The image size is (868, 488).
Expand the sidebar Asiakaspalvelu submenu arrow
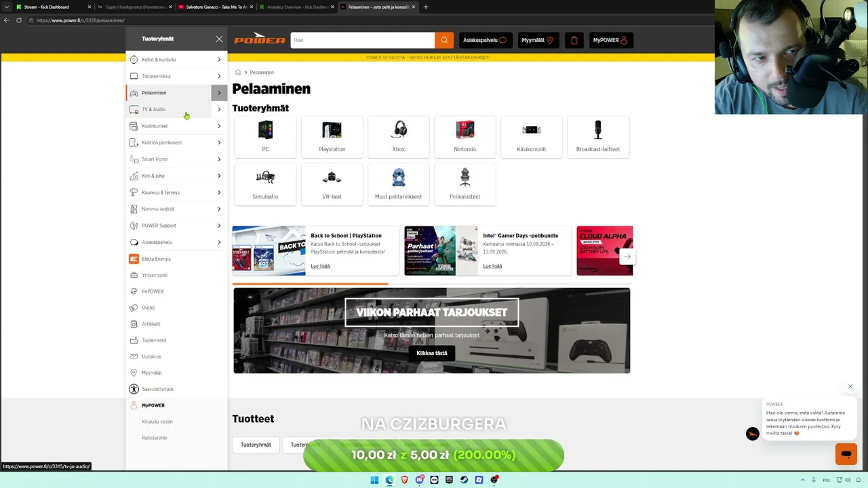click(219, 242)
